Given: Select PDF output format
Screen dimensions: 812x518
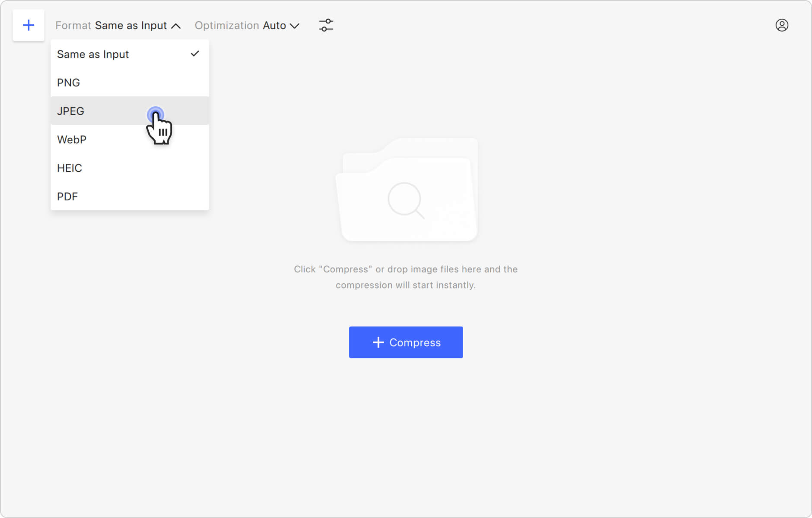Looking at the screenshot, I should click(67, 197).
